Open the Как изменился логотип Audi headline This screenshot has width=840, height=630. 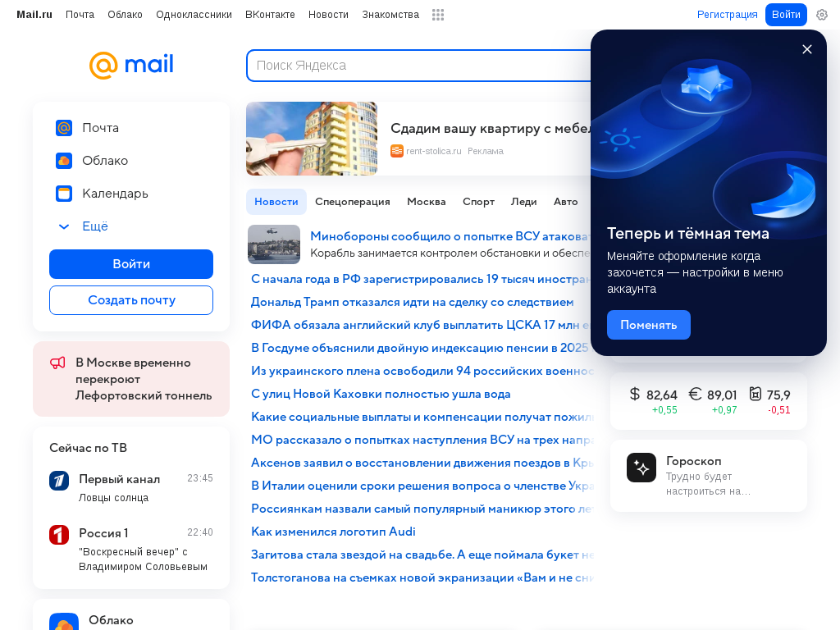(333, 532)
